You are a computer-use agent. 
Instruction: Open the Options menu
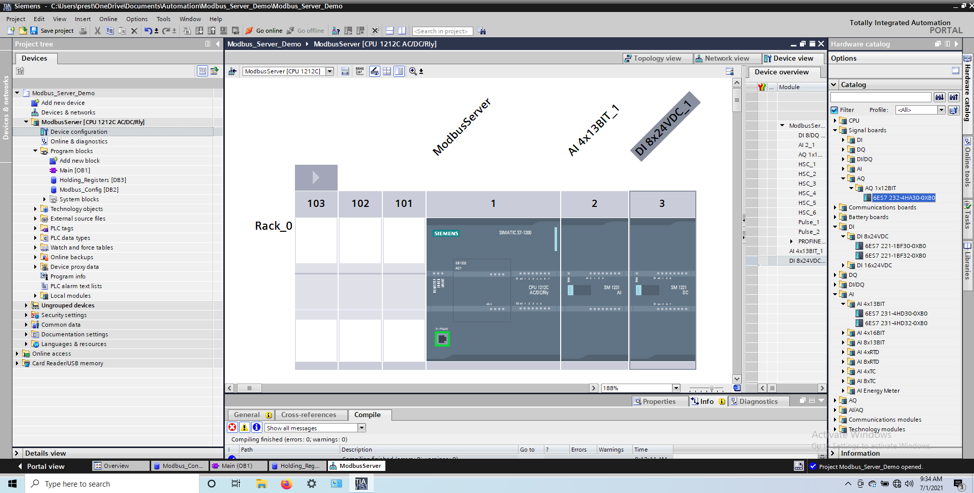point(137,19)
